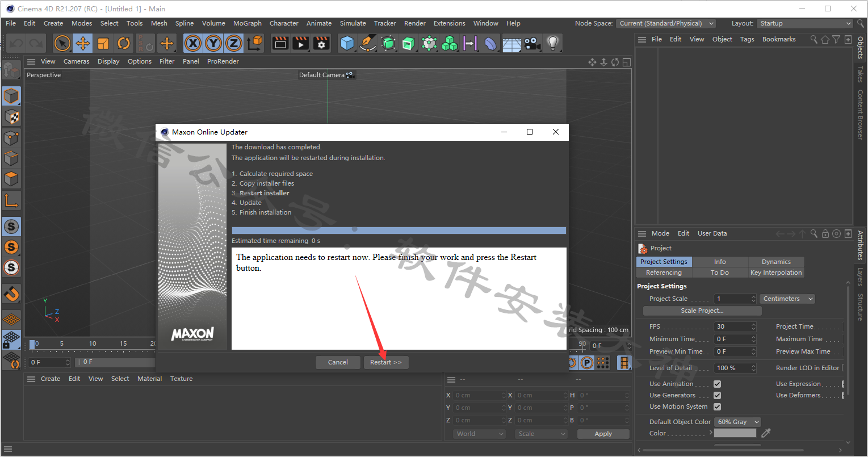Activate the Move tool
868x457 pixels.
[x=83, y=43]
